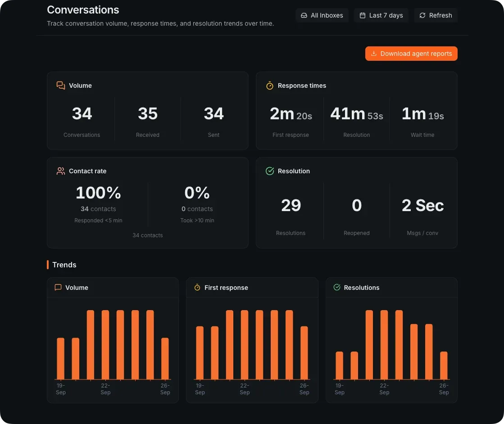The image size is (504, 424).
Task: Click the 29 Resolutions value
Action: [x=291, y=205]
